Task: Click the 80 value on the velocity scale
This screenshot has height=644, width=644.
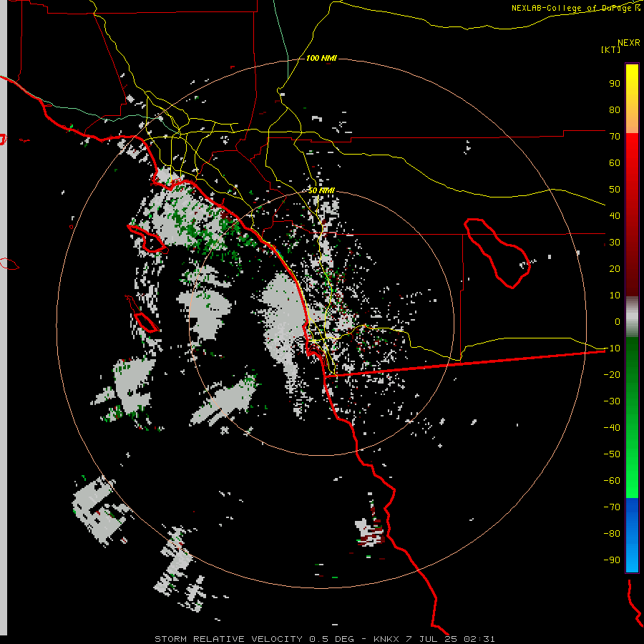Action: [615, 110]
